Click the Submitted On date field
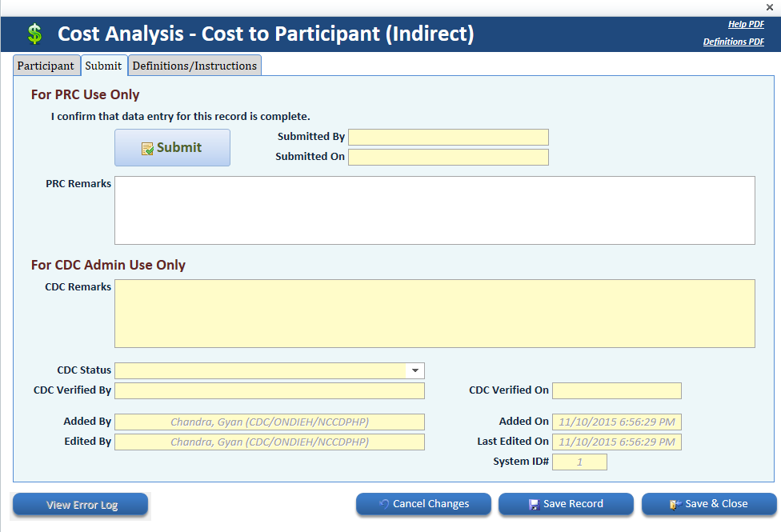 [x=448, y=157]
